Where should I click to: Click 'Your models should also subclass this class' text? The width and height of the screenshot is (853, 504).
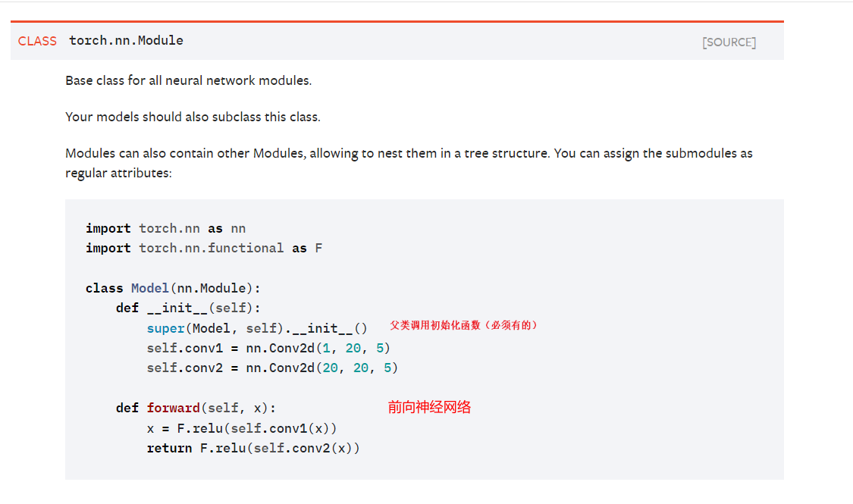pyautogui.click(x=193, y=117)
